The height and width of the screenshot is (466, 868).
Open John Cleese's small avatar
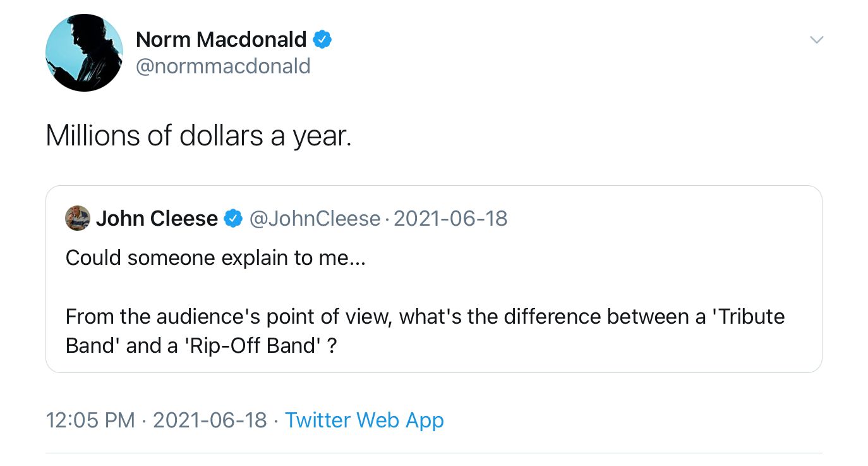pyautogui.click(x=78, y=218)
